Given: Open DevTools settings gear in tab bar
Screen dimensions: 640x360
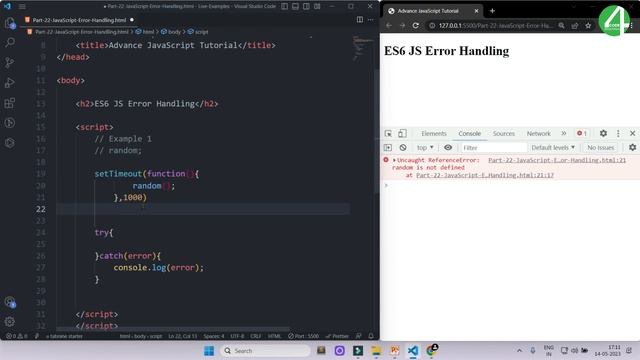Looking at the screenshot, I should pos(603,133).
